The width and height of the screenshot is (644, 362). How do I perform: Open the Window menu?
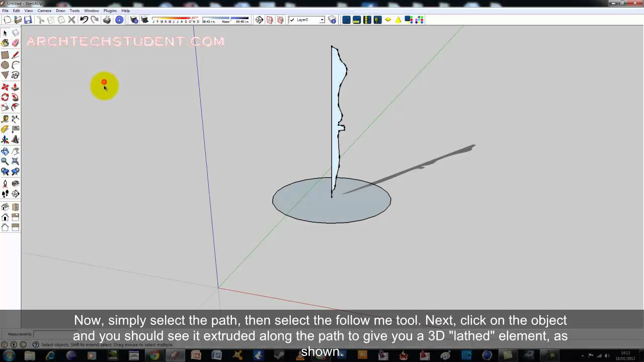click(x=91, y=11)
